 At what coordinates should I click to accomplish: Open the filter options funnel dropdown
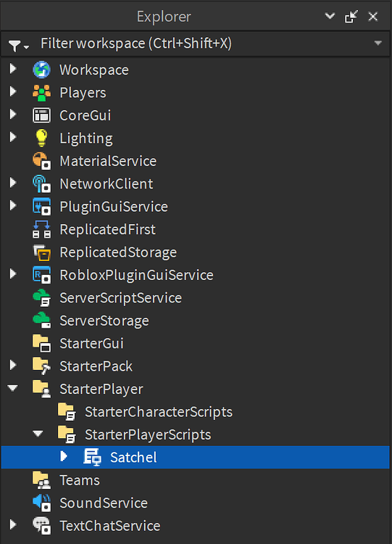pos(18,46)
